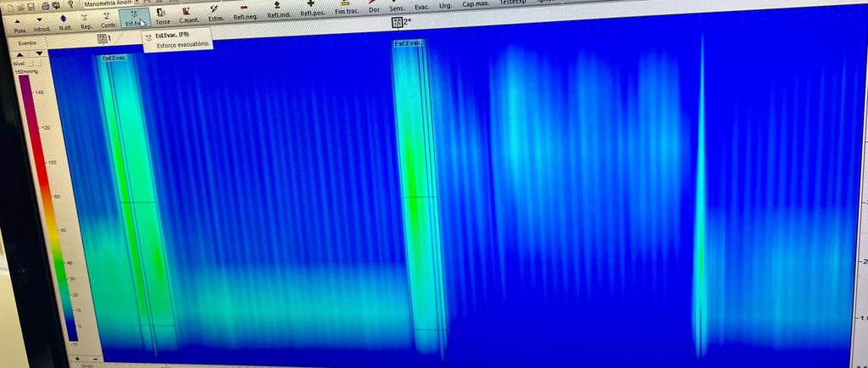Toggle the right Nível checkbox
The height and width of the screenshot is (368, 868).
(x=38, y=63)
